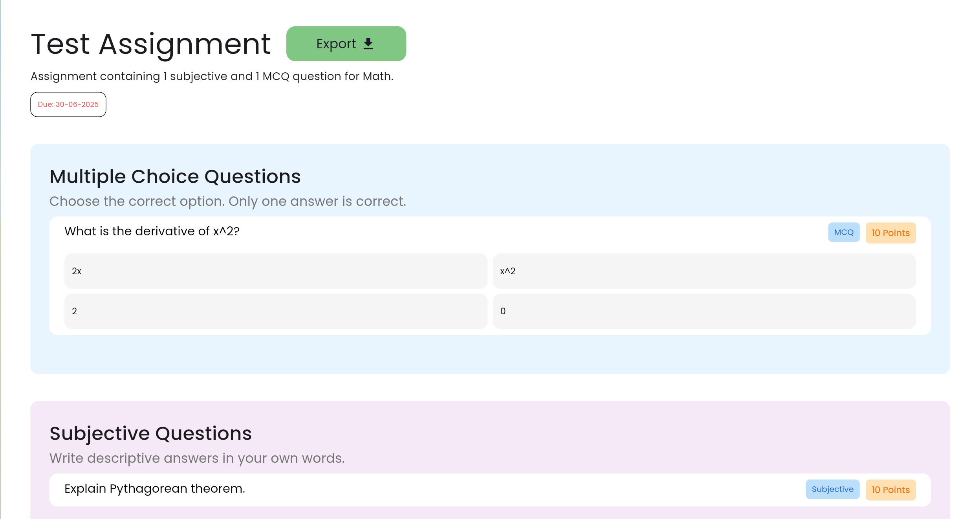Click 10 Points badge on Pythagorean question

[890, 490]
